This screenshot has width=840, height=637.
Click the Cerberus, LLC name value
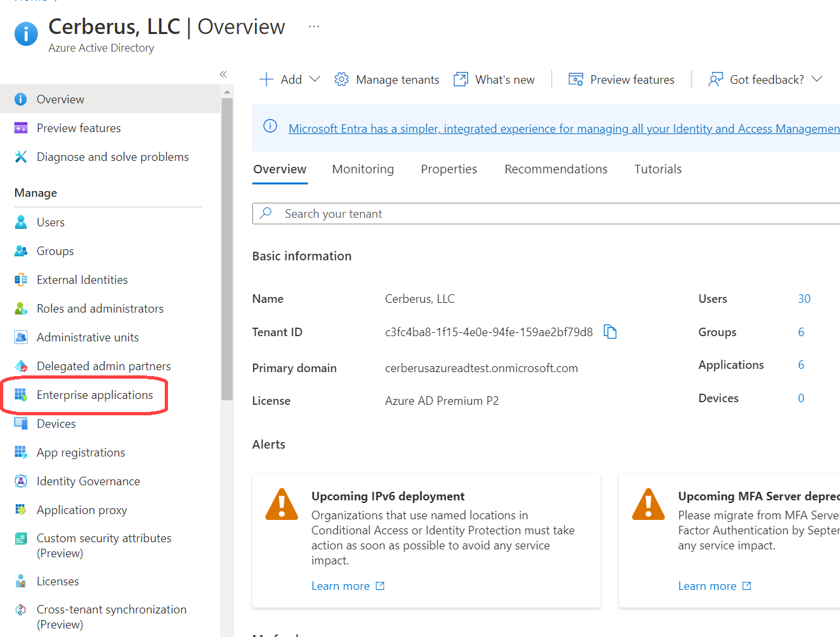point(420,299)
